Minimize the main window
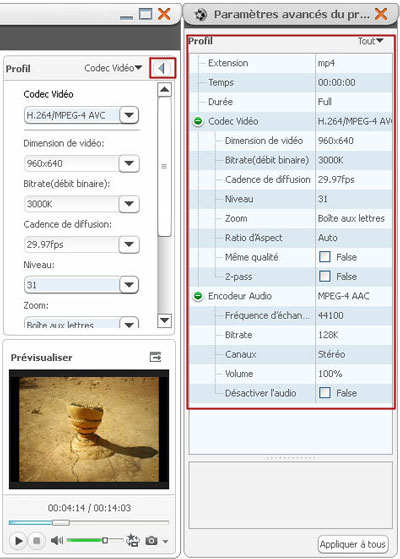This screenshot has width=400, height=559. pos(126,17)
